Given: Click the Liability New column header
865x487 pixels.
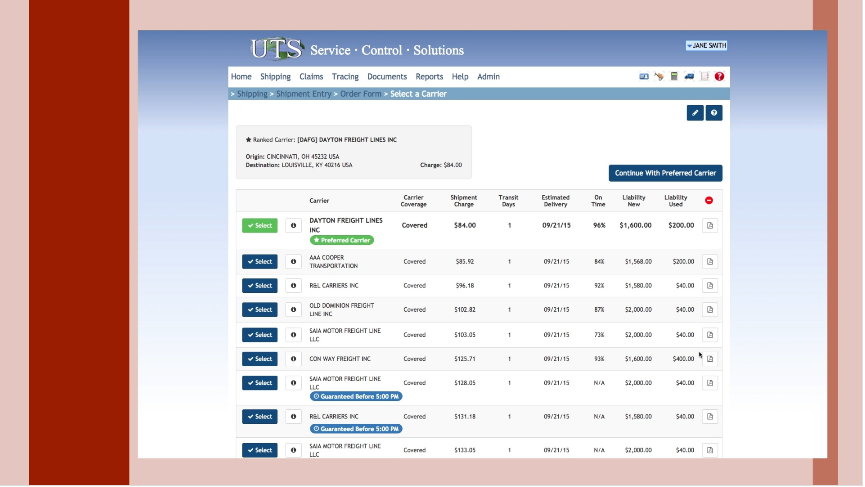Looking at the screenshot, I should (634, 201).
